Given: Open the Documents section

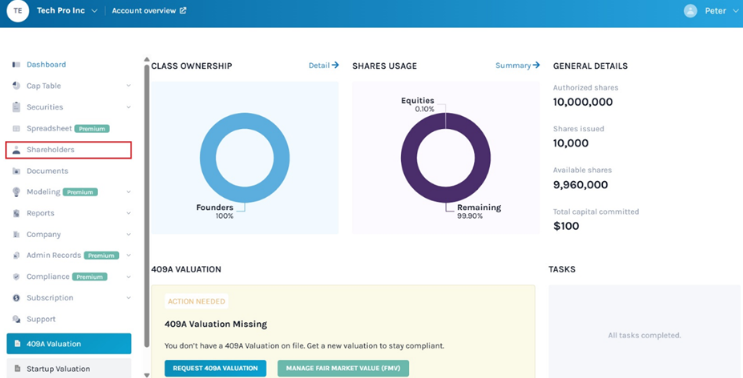Looking at the screenshot, I should [x=47, y=171].
